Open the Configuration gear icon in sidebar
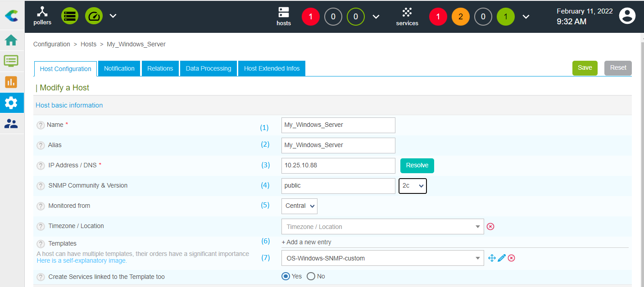644x287 pixels. (x=11, y=103)
